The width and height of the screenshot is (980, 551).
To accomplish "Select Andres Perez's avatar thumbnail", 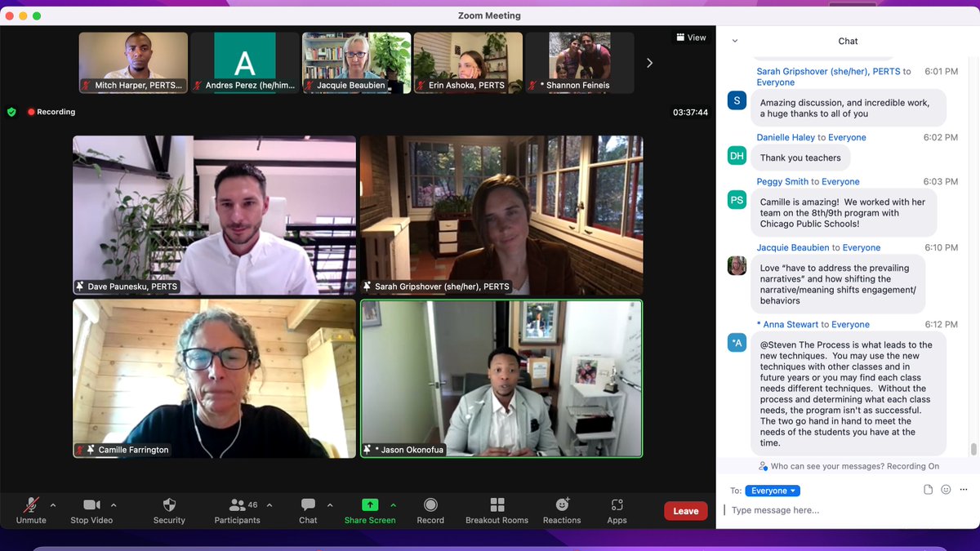I will tap(245, 63).
